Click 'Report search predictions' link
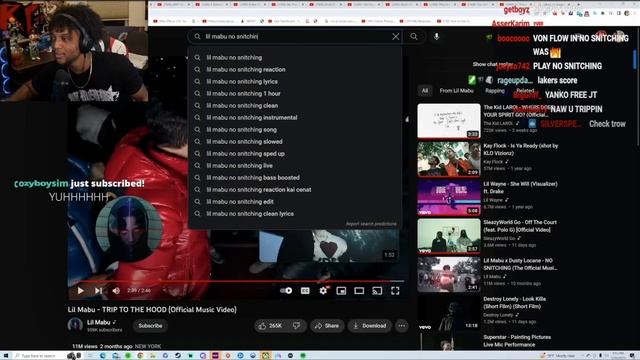Screen dimensions: 640x360 (x=371, y=224)
